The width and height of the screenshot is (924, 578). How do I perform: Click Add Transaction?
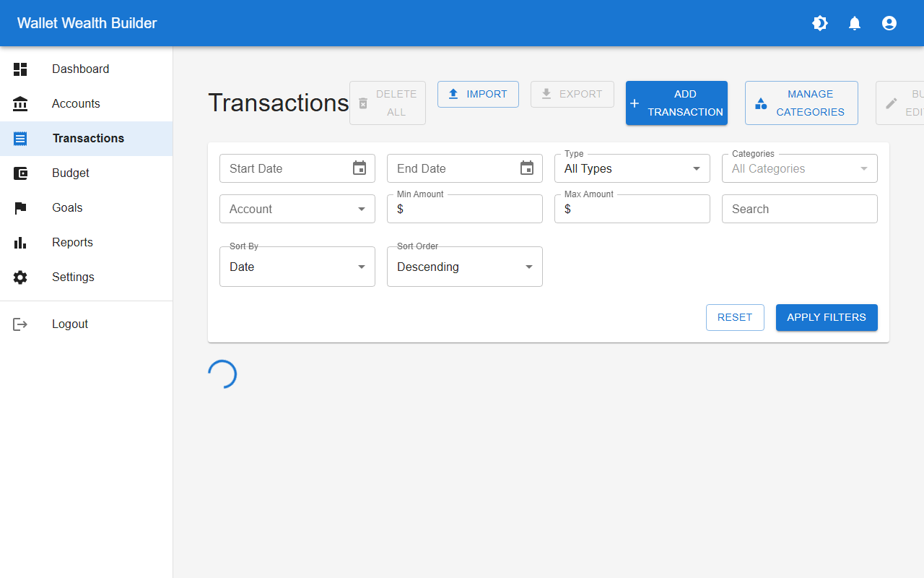676,103
